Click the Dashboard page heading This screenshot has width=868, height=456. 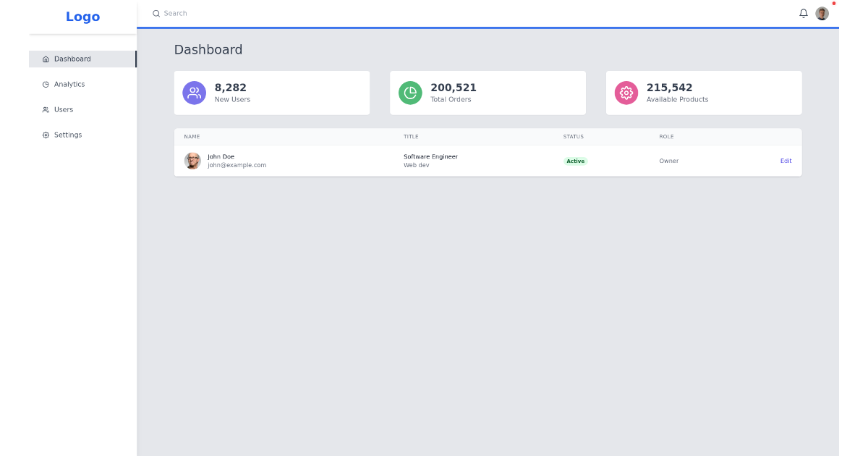coord(208,49)
